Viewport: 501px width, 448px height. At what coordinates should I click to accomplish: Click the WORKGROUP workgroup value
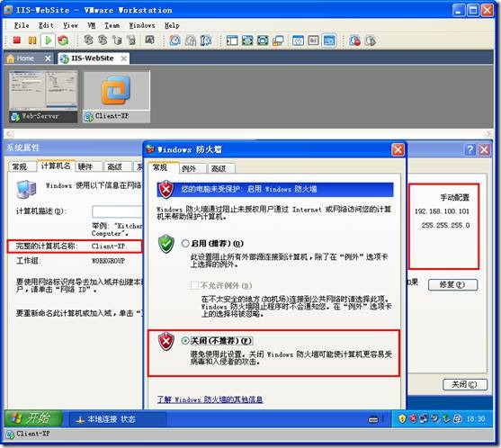click(108, 261)
